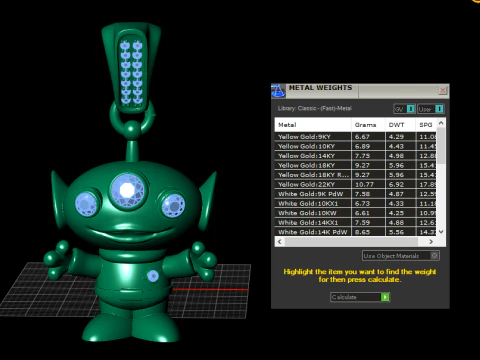Sort by the DWT column header
The image size is (480, 360).
[400, 125]
